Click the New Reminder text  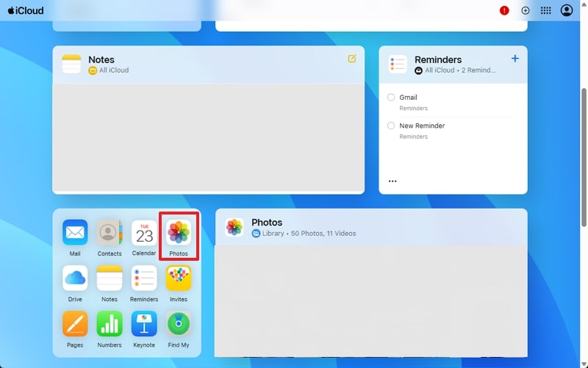422,126
